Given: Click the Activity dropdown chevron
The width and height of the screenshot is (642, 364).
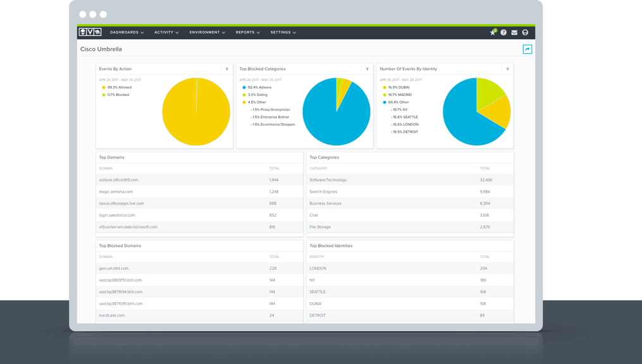Looking at the screenshot, I should pos(177,33).
